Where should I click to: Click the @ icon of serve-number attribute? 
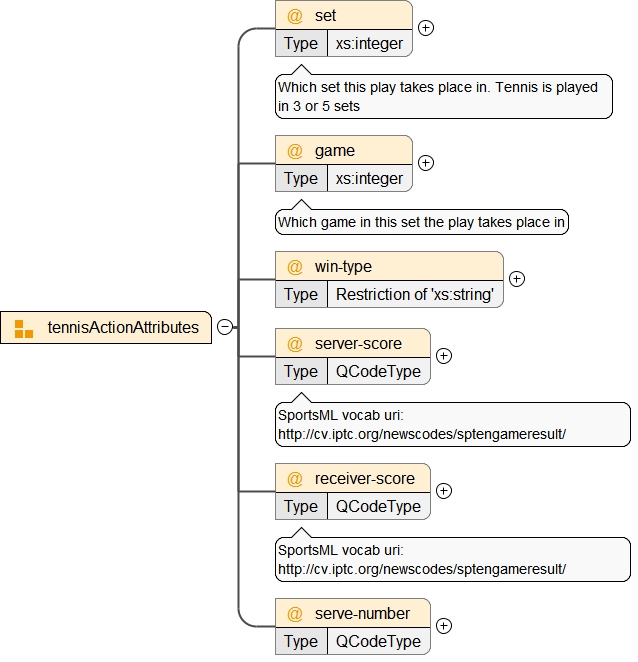295,613
